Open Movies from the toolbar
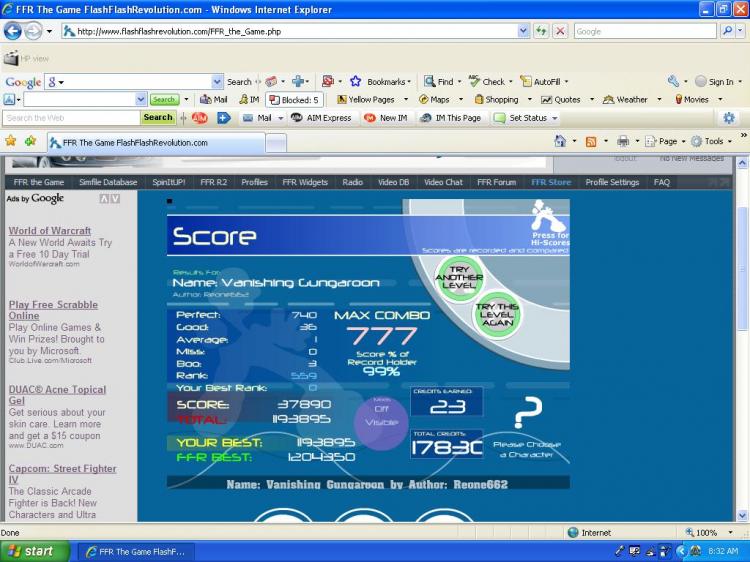 pos(692,99)
